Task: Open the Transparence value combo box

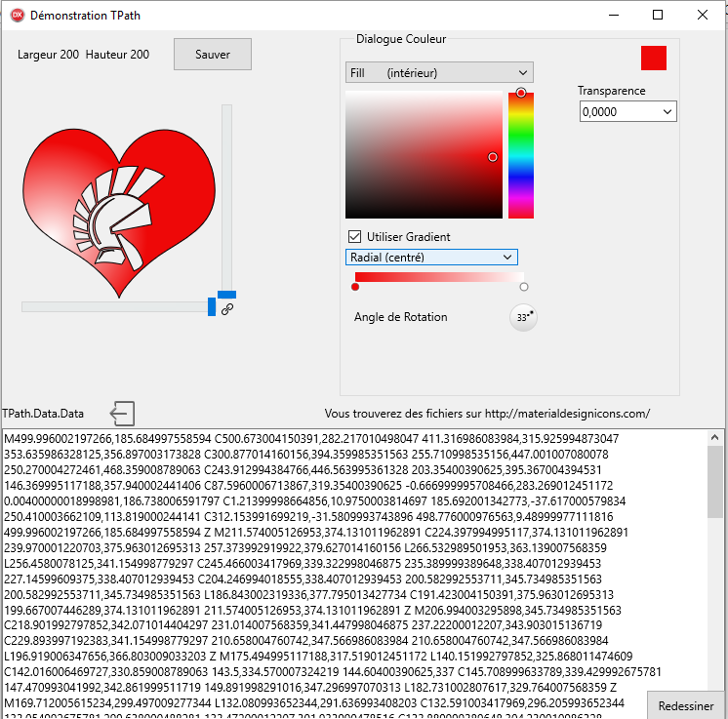Action: [627, 112]
